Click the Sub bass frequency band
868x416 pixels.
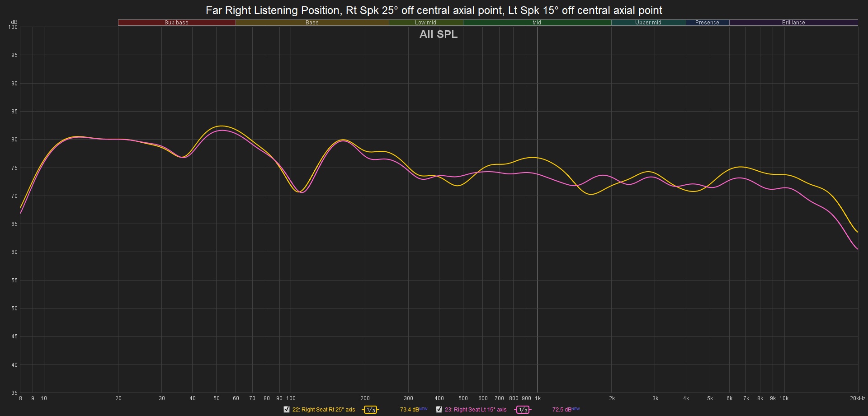177,23
